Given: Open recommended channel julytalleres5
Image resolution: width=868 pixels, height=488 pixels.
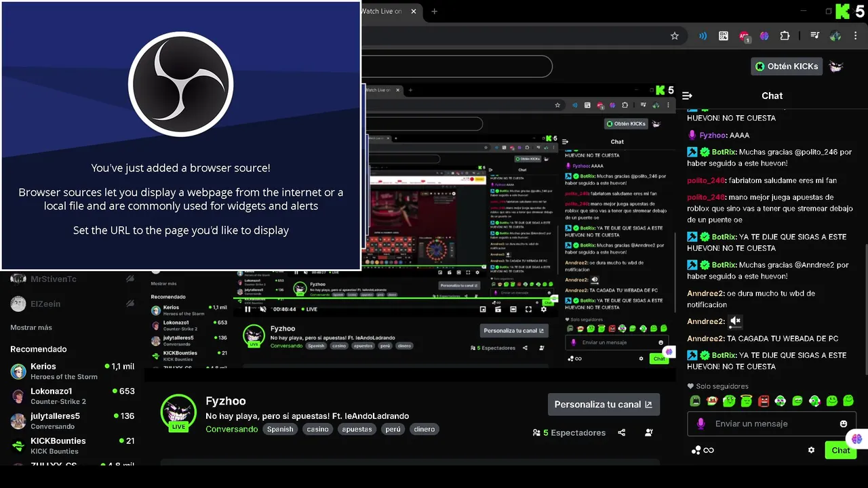Looking at the screenshot, I should point(72,421).
